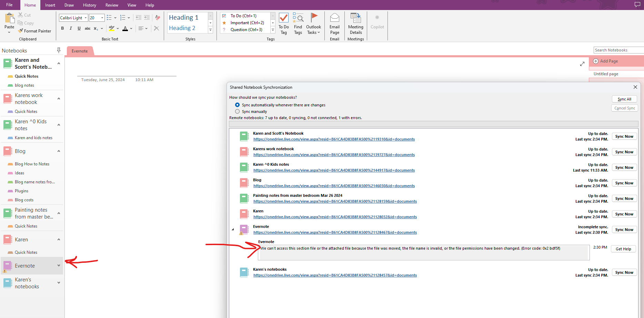The width and height of the screenshot is (644, 318).
Task: Click the comments icon in title bar
Action: [x=637, y=4]
